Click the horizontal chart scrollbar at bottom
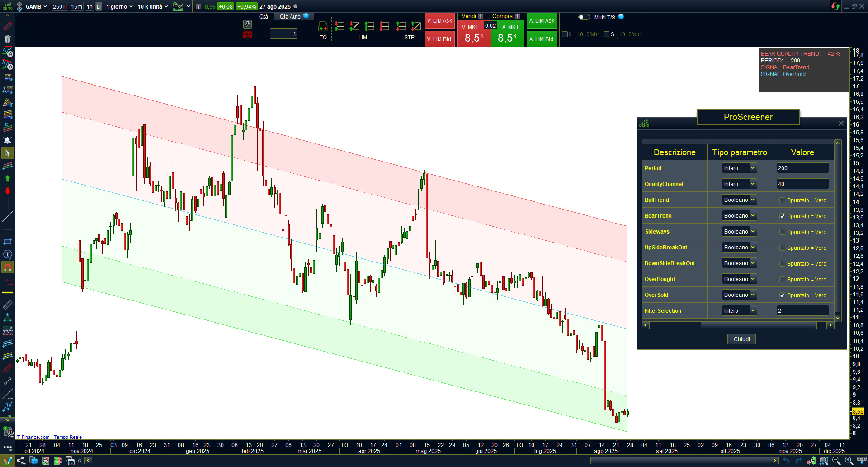Image resolution: width=868 pixels, height=467 pixels. pyautogui.click(x=429, y=461)
